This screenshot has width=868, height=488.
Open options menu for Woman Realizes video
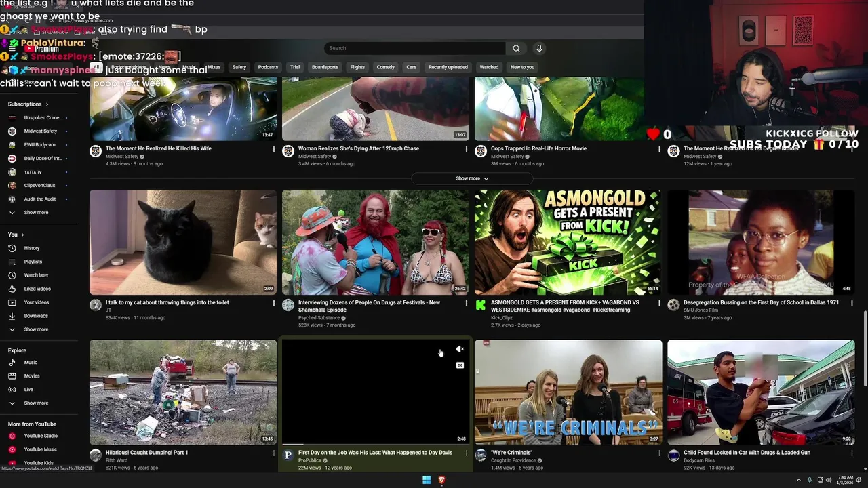pos(467,149)
